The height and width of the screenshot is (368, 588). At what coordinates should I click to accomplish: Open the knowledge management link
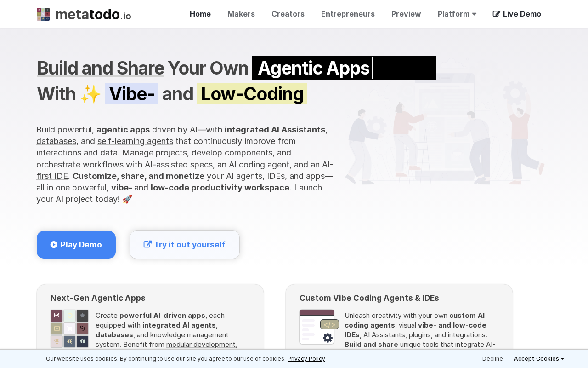(x=189, y=334)
